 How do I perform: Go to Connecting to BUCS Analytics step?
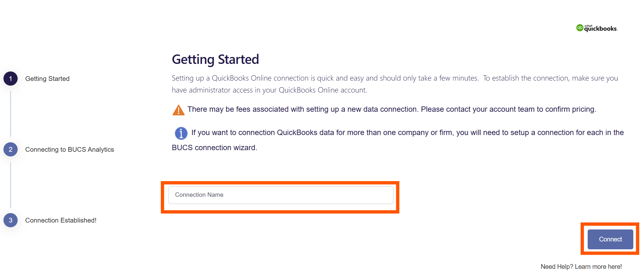(70, 150)
